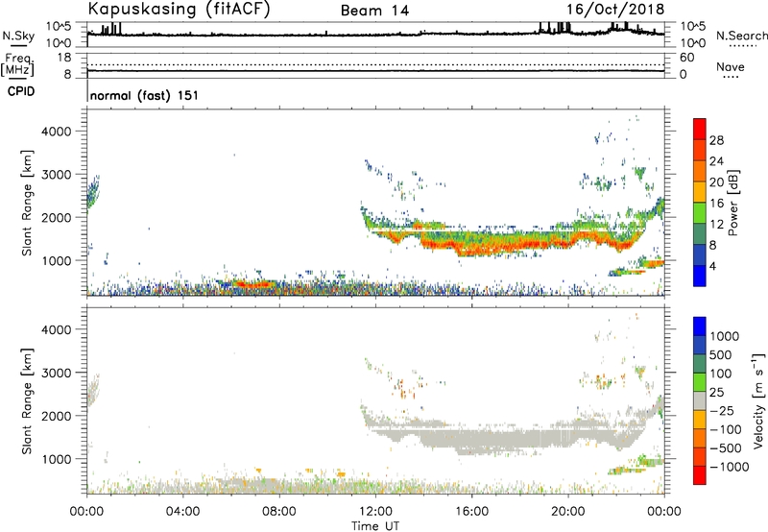Click the N.Search legend label

pos(742,36)
